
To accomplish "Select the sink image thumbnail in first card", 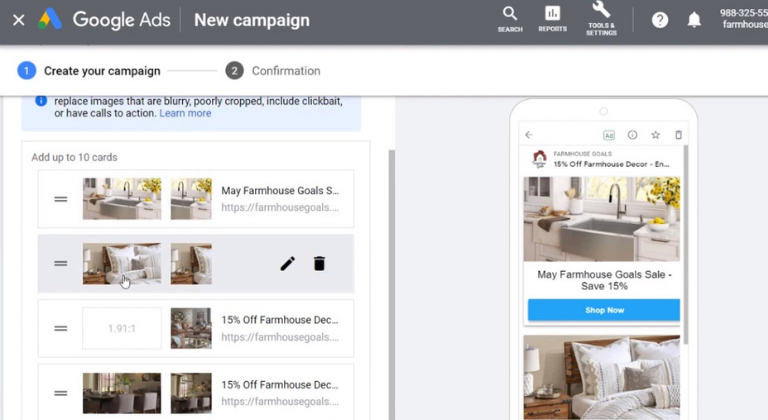I will (x=121, y=199).
